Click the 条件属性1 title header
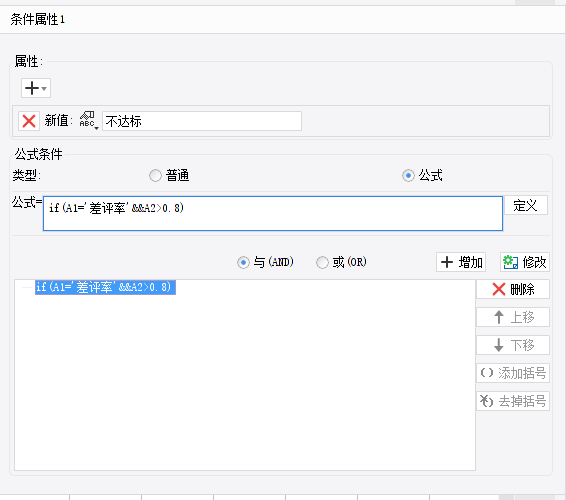This screenshot has height=500, width=566. (38, 19)
